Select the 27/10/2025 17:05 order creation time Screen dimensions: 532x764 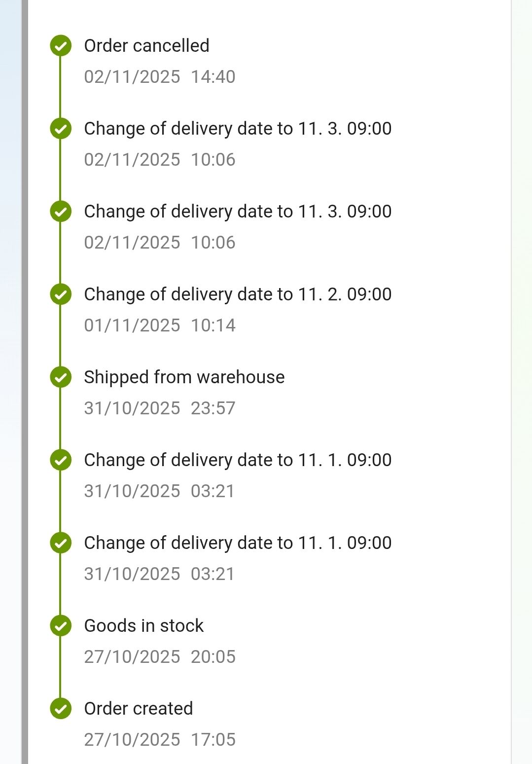pyautogui.click(x=159, y=740)
